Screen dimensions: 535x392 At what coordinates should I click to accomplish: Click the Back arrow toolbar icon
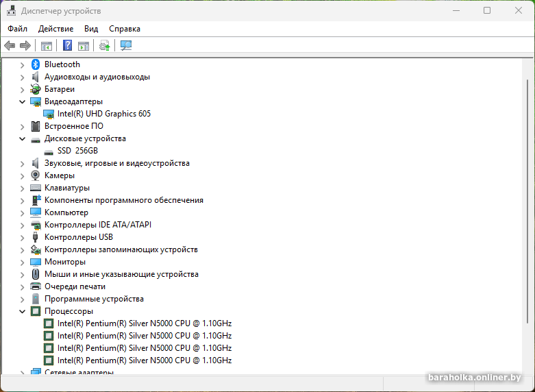click(10, 45)
